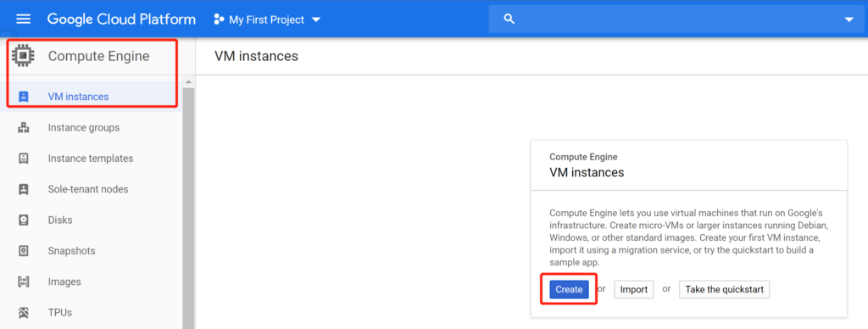Expand the My First Project dropdown
The width and height of the screenshot is (868, 329).
pos(316,20)
